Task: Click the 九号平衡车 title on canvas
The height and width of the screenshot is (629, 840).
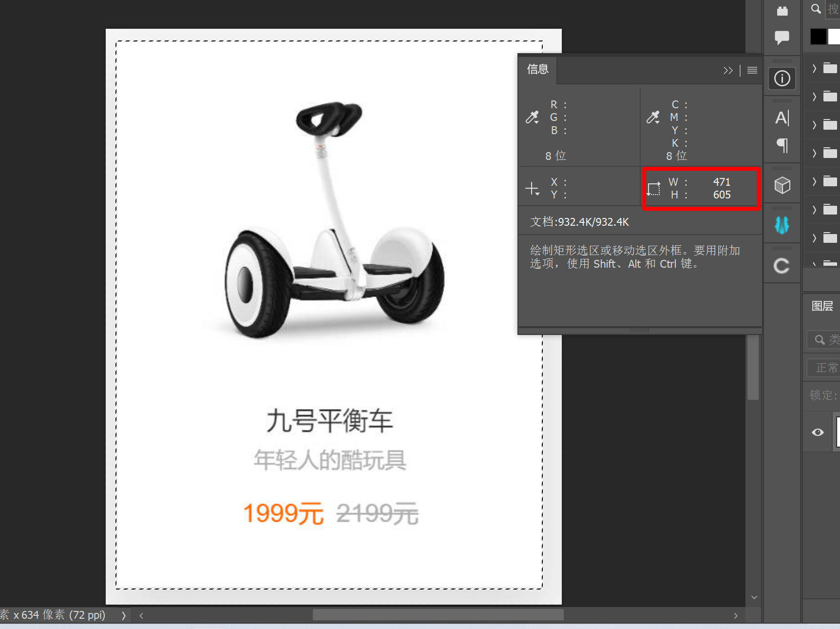Action: click(330, 420)
